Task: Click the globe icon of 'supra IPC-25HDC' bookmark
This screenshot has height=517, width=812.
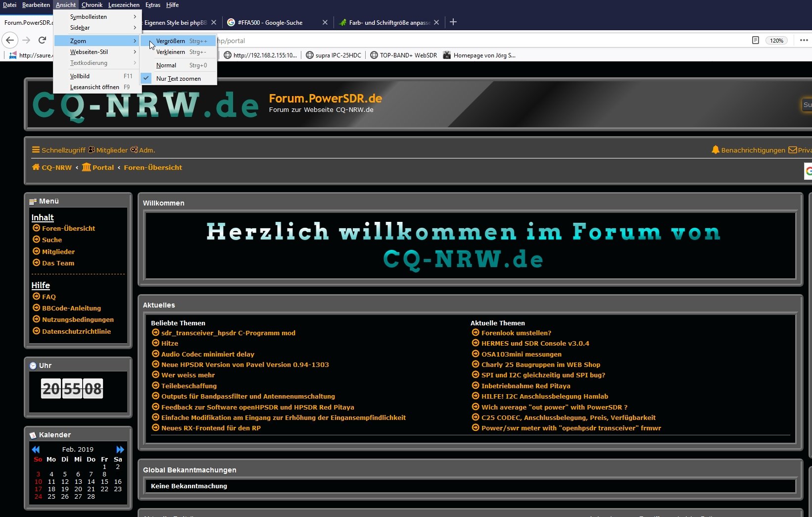Action: tap(310, 55)
